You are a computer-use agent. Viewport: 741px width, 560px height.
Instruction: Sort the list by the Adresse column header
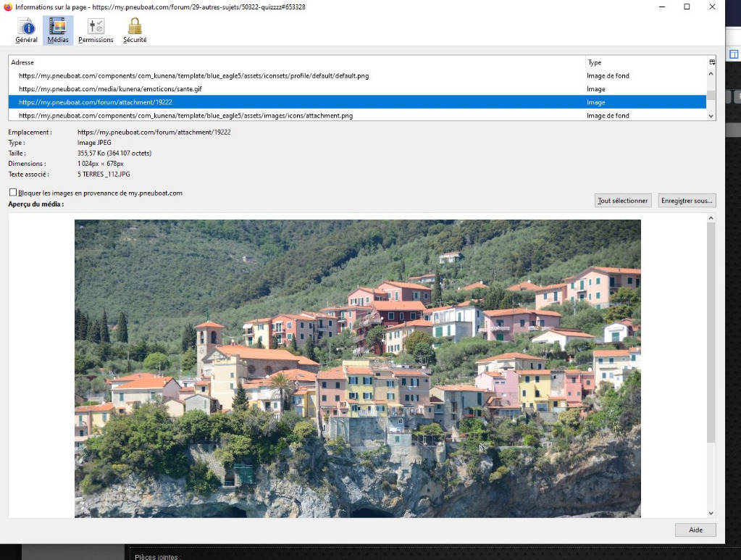click(290, 62)
